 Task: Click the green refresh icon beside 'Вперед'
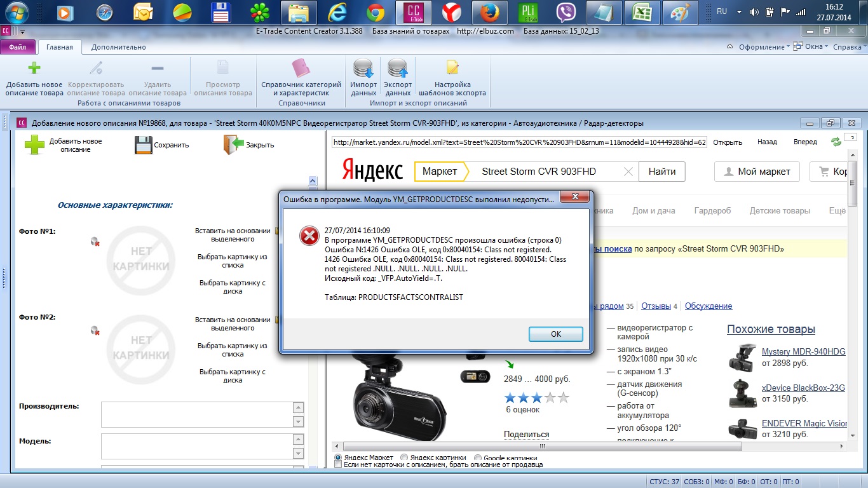tap(836, 142)
